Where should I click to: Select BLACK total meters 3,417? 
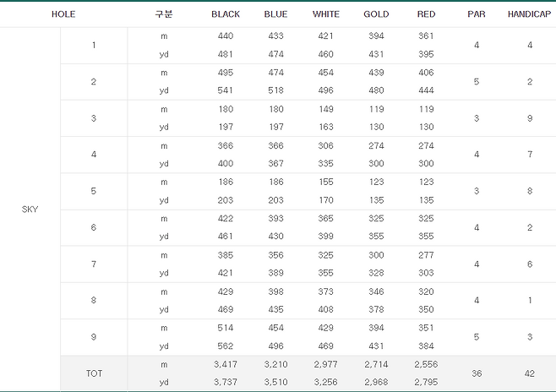point(226,364)
